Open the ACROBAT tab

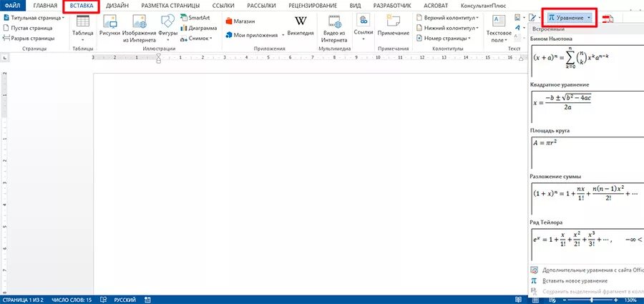click(x=435, y=6)
